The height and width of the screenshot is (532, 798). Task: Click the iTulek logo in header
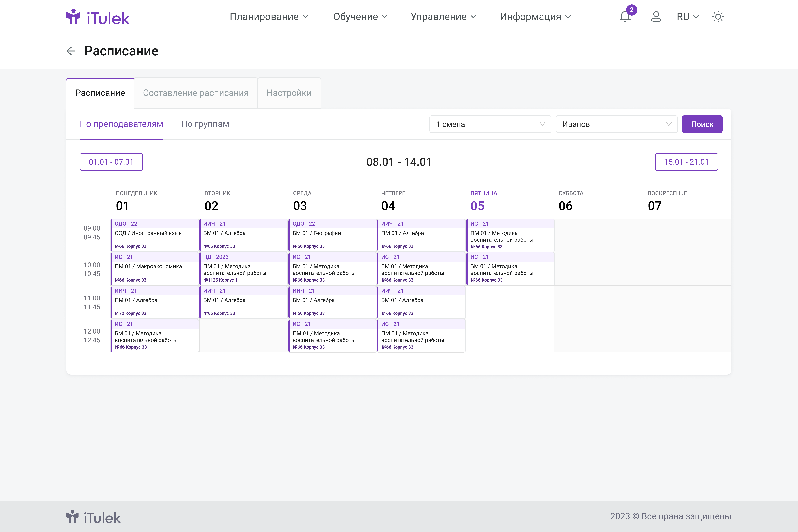tap(98, 17)
